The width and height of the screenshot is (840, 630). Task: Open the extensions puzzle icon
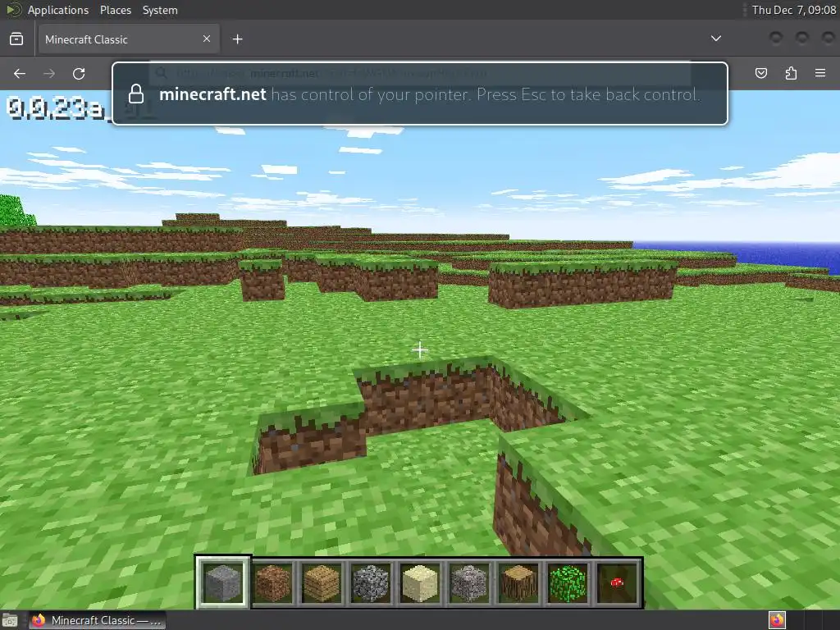(791, 73)
